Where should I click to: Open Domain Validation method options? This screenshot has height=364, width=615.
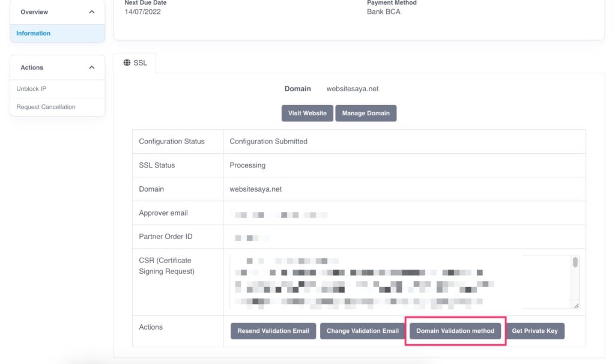point(454,330)
